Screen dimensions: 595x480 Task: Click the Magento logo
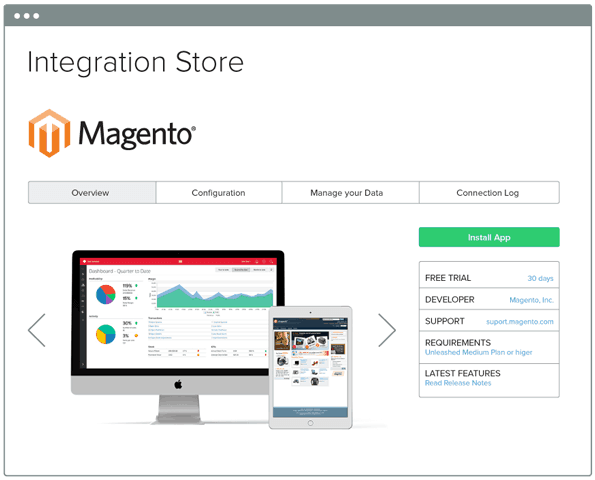(112, 133)
